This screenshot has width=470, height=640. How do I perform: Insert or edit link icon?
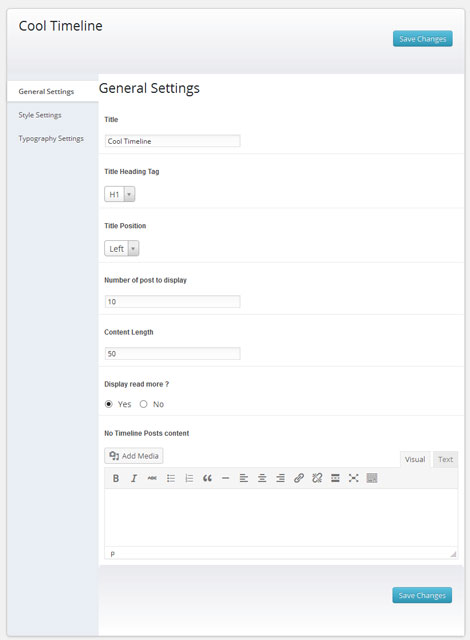299,478
